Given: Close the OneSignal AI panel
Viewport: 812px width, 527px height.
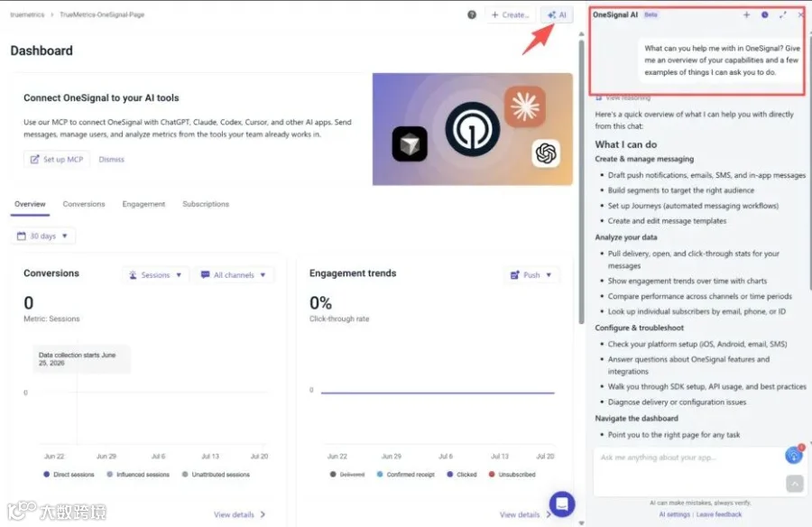Looking at the screenshot, I should tap(800, 14).
